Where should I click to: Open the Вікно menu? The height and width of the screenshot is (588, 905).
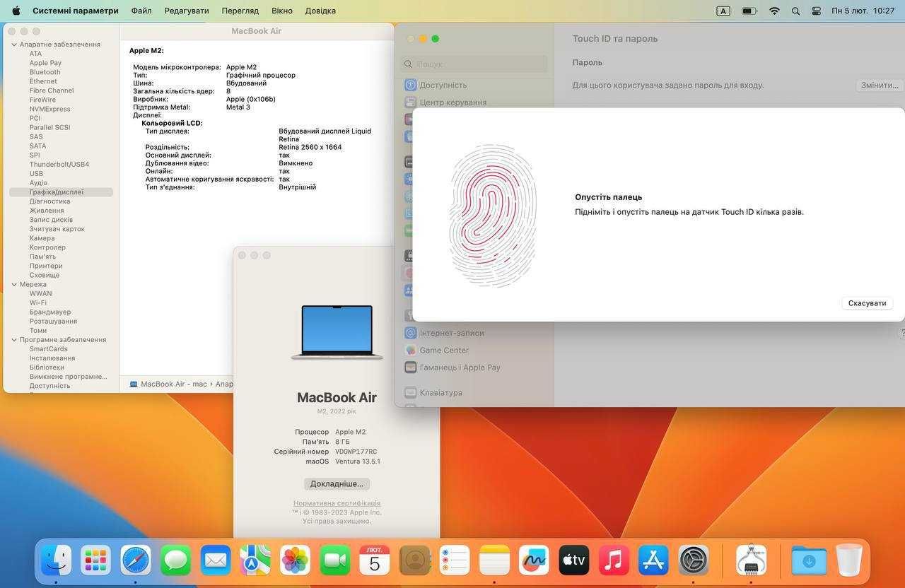pos(282,11)
